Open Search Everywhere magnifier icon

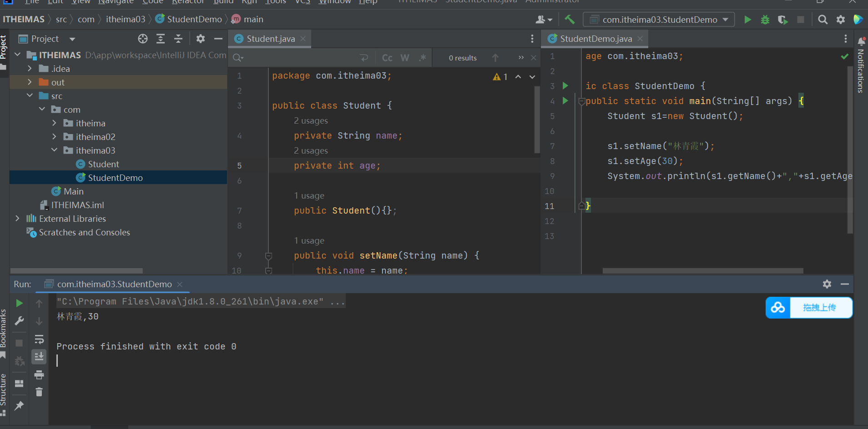[823, 20]
